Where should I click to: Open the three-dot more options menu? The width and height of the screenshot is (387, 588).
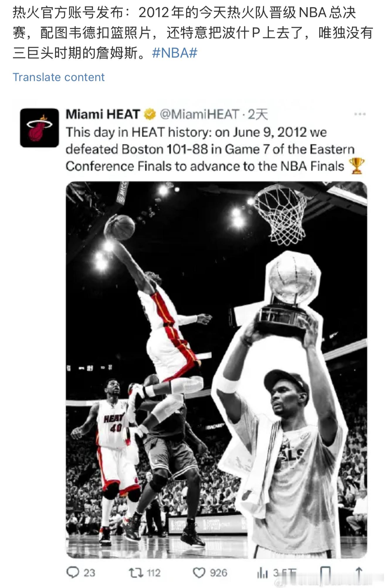pos(360,114)
